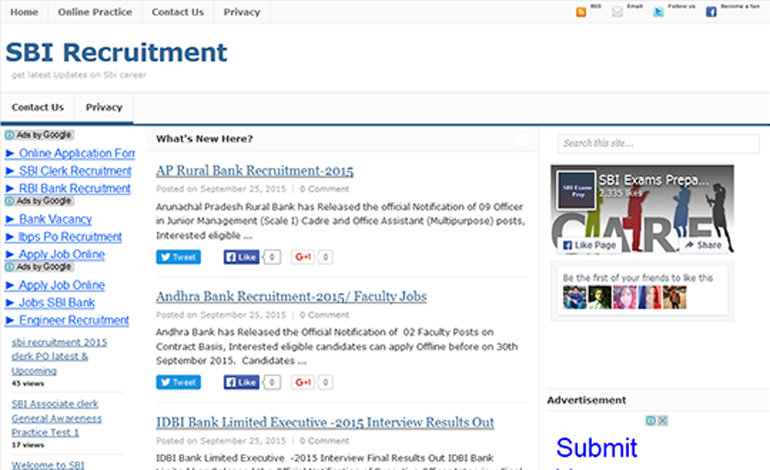The height and width of the screenshot is (470, 770).
Task: Click the SBI Recruitment site title
Action: click(x=116, y=53)
